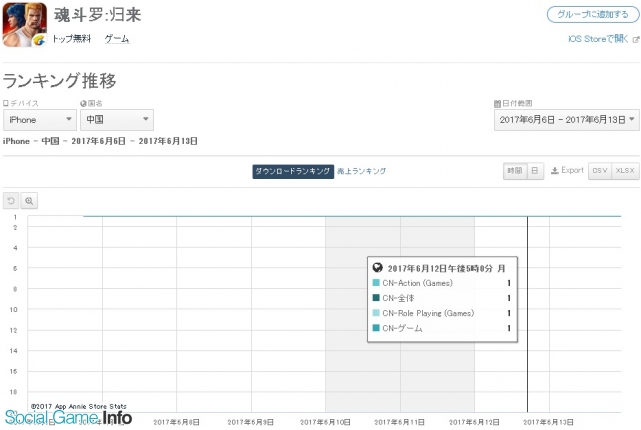Click the トップ無料 label
641x430 pixels.
[x=72, y=39]
